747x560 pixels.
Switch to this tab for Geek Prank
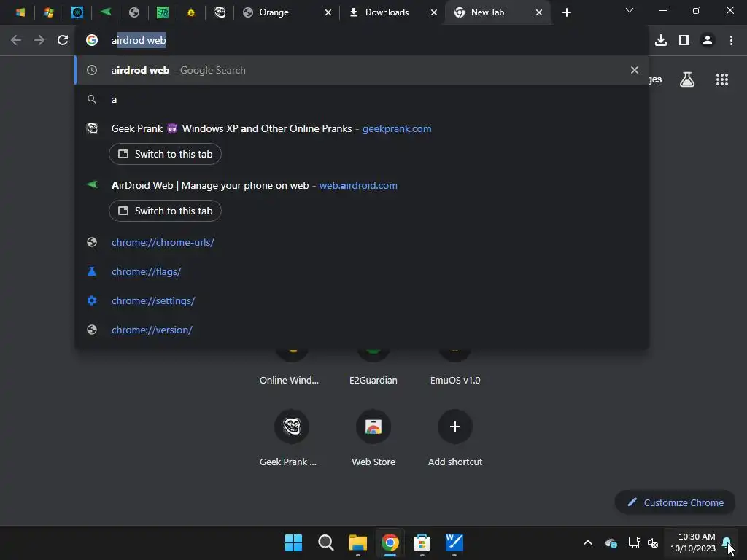pyautogui.click(x=165, y=154)
